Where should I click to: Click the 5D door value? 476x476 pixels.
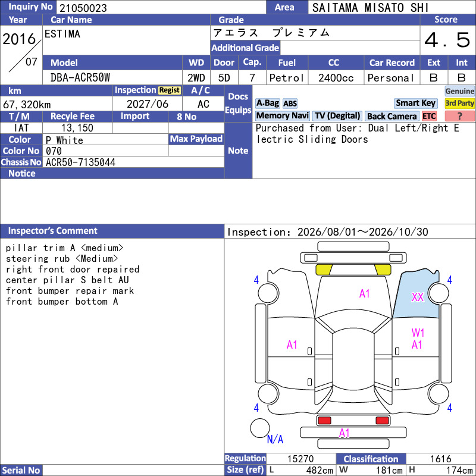point(224,78)
